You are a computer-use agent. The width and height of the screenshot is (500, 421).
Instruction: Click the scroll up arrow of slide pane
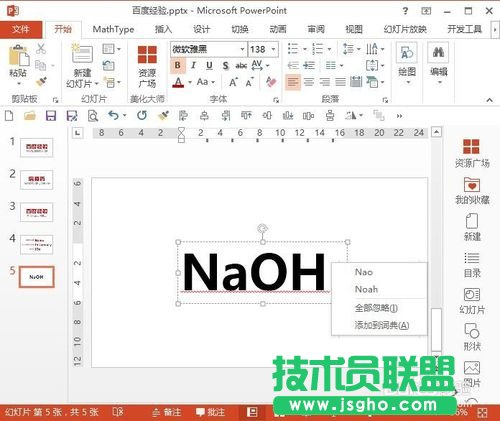pos(436,132)
